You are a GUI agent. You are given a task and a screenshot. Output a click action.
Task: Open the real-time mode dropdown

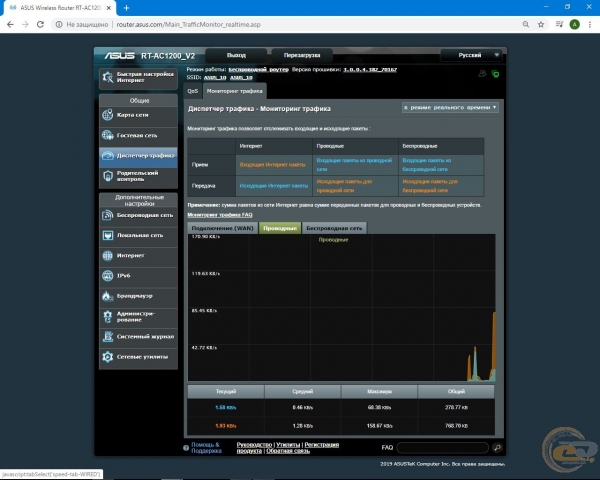(x=450, y=108)
